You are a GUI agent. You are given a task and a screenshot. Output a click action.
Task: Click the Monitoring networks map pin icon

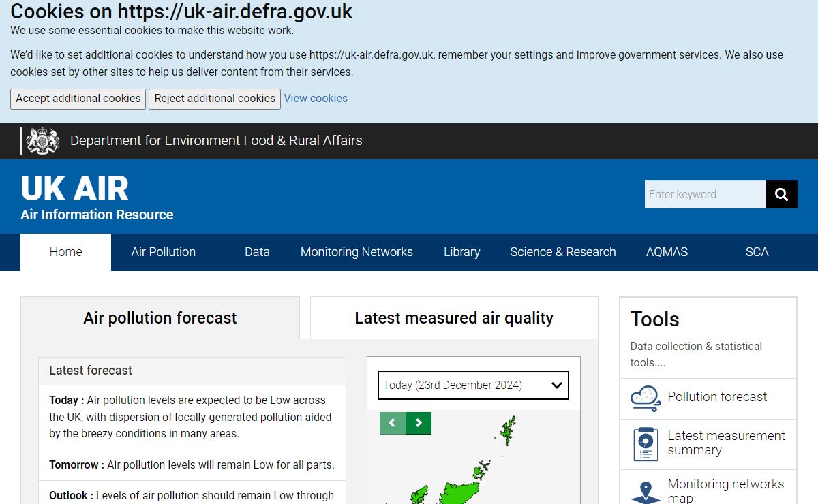coord(646,492)
